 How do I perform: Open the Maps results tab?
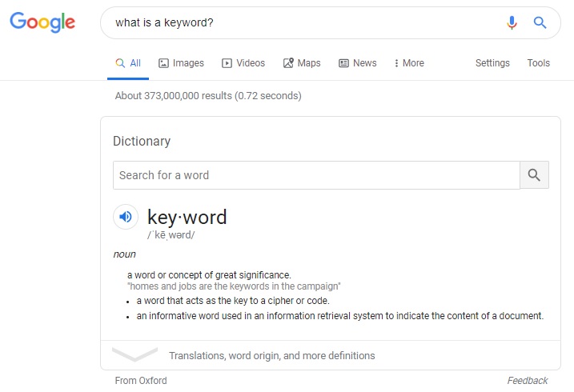pyautogui.click(x=302, y=63)
